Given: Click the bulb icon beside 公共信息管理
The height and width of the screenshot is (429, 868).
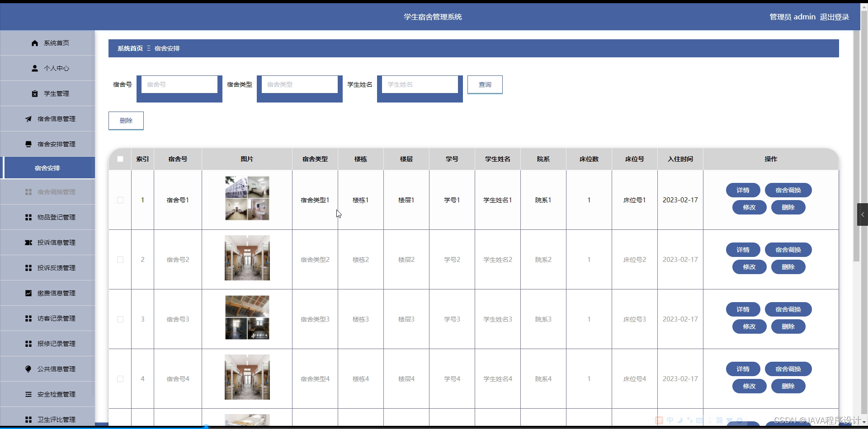Looking at the screenshot, I should pos(28,369).
